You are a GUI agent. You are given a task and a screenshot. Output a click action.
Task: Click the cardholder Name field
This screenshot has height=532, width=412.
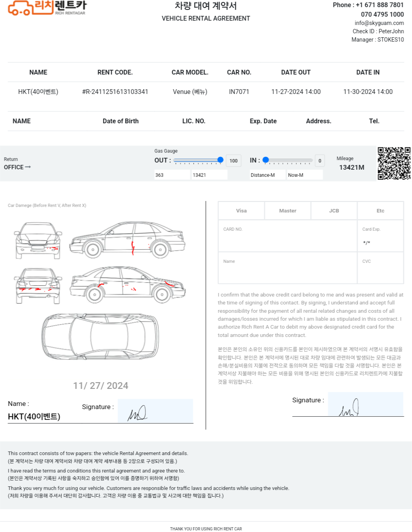[x=288, y=268]
